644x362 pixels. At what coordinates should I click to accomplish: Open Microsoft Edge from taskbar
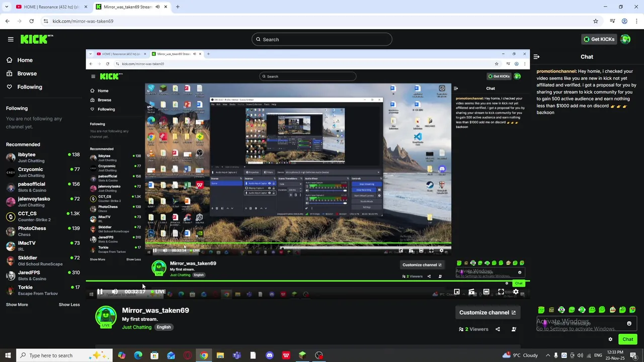pos(138,355)
